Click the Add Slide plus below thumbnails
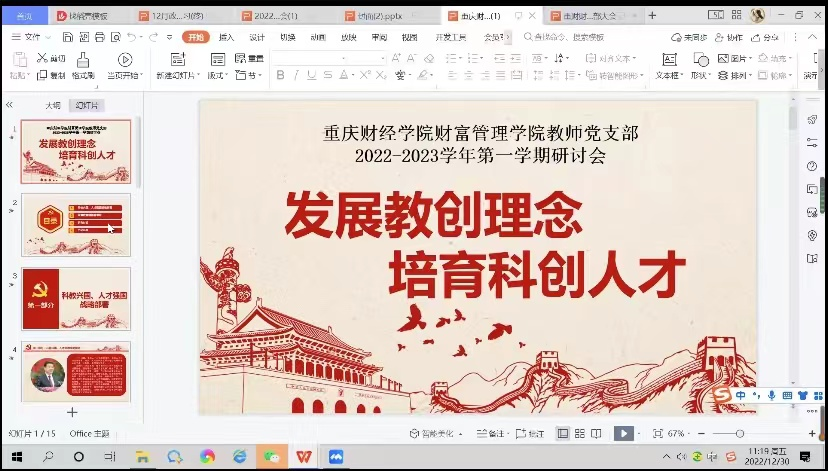This screenshot has height=471, width=828. [x=72, y=412]
